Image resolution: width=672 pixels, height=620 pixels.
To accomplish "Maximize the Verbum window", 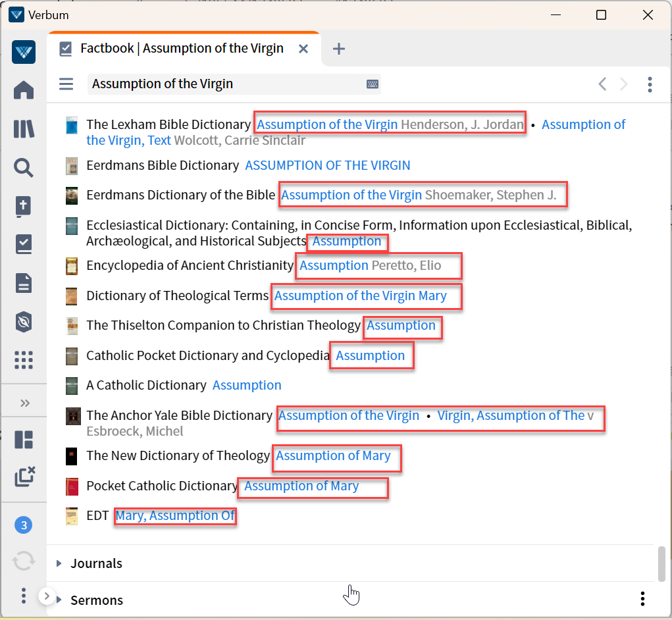I will pyautogui.click(x=602, y=15).
